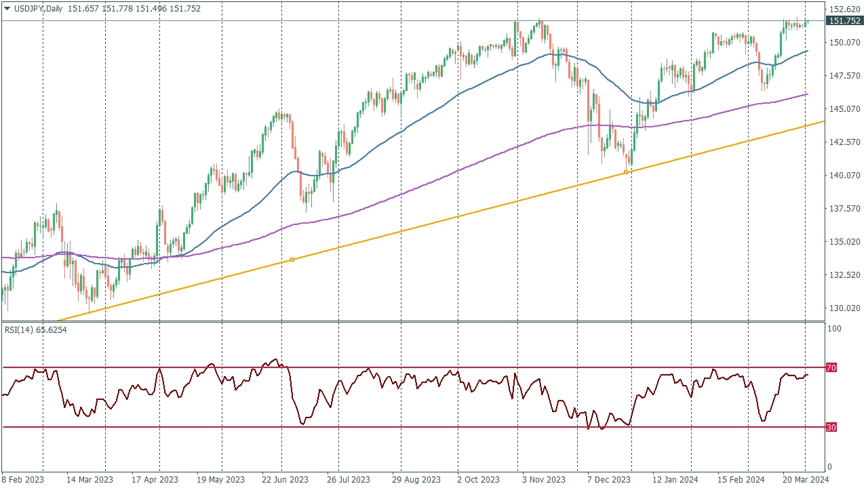The width and height of the screenshot is (868, 488).
Task: Click the 7 Dec 2023 date label
Action: [x=609, y=479]
